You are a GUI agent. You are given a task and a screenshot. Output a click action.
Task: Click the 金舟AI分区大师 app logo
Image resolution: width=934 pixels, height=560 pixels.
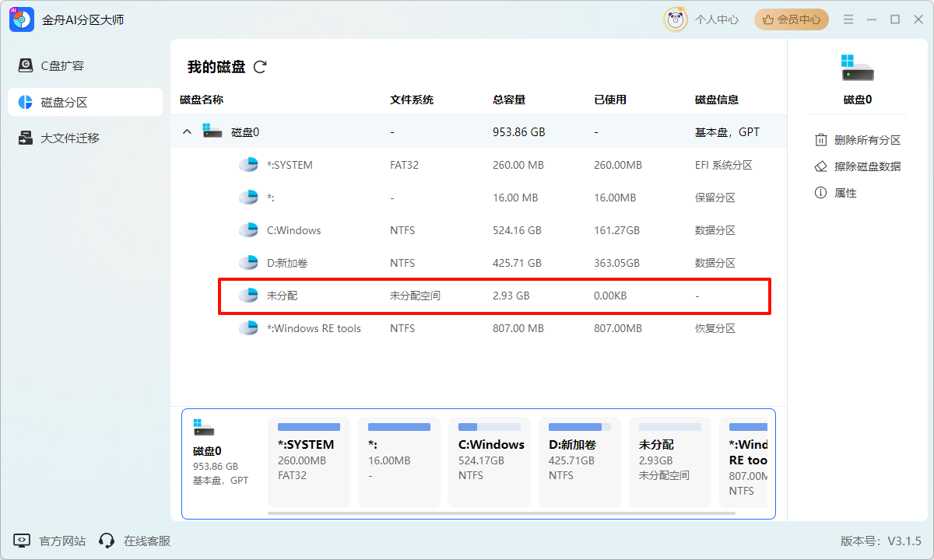point(22,19)
